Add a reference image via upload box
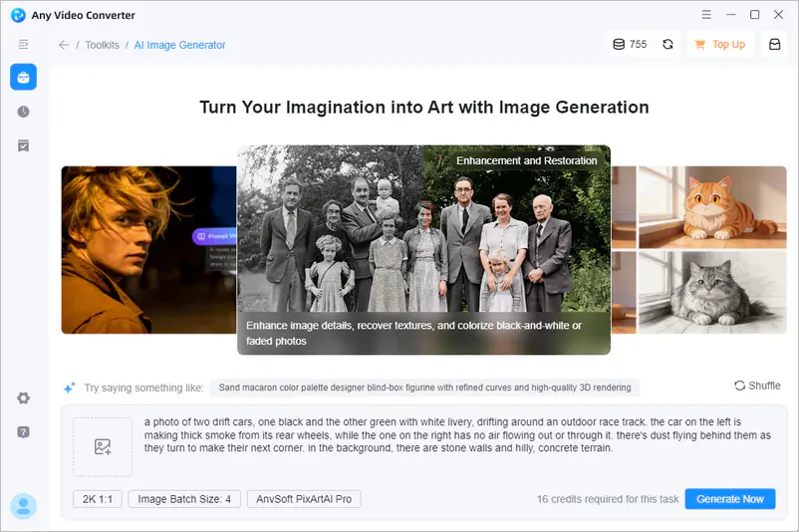This screenshot has height=532, width=799. coord(103,447)
